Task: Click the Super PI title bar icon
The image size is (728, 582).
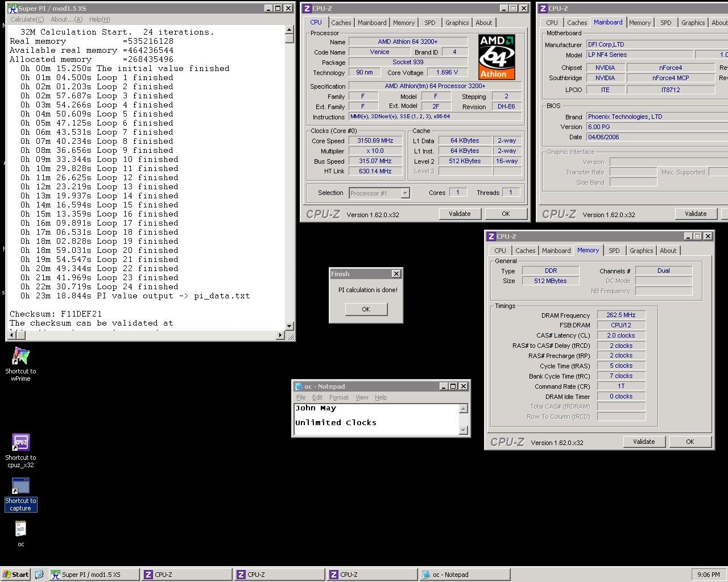Action: tap(12, 8)
